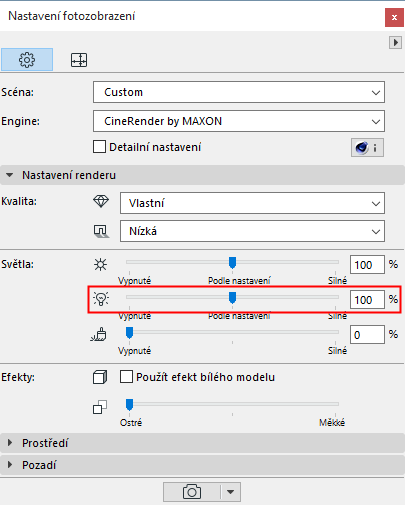Open the gear settings tab
Screen dimensions: 405x505
tap(27, 60)
